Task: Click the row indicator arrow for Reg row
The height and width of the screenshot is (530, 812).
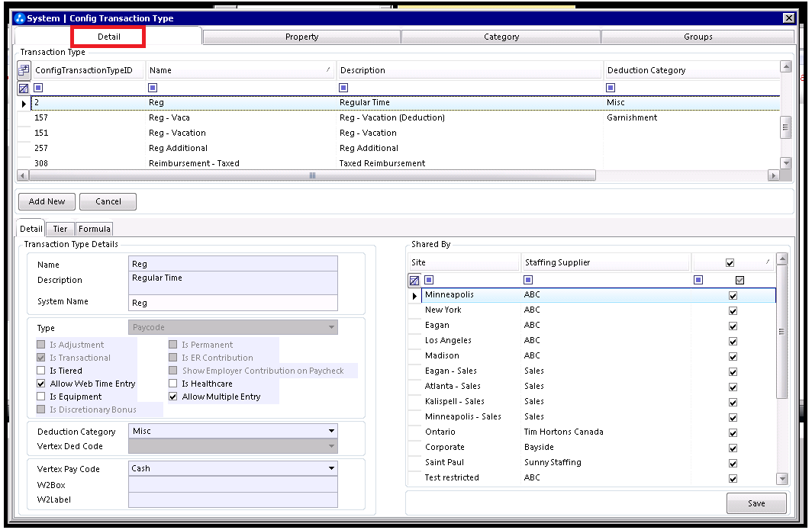Action: coord(24,104)
